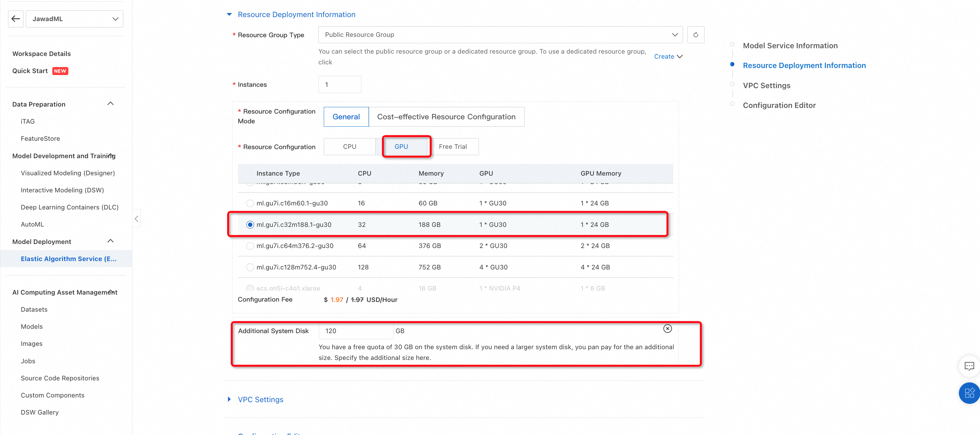Open the Resource Group Type dropdown
Viewport: 980px width, 435px height.
(500, 35)
